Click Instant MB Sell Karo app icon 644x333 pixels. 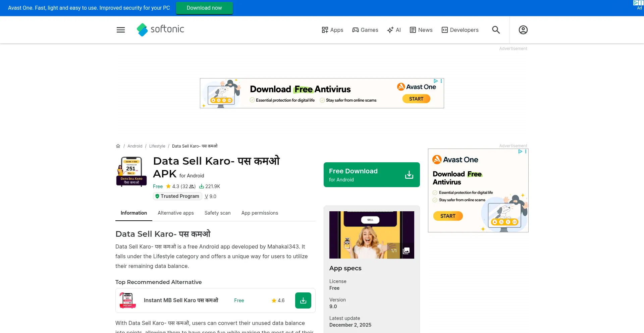128,300
